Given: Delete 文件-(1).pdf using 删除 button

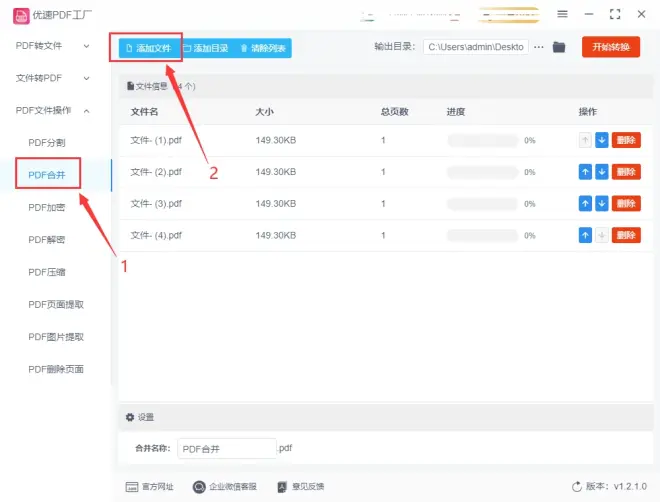Looking at the screenshot, I should tap(626, 140).
